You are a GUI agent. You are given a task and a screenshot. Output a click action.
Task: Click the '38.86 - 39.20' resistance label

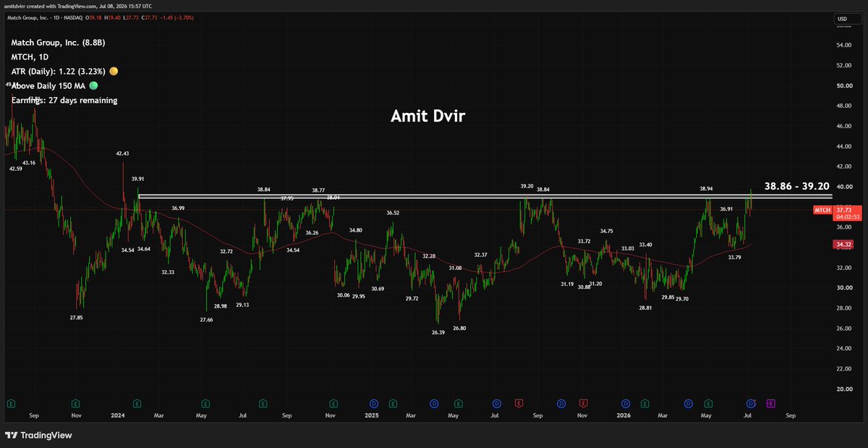click(x=798, y=185)
